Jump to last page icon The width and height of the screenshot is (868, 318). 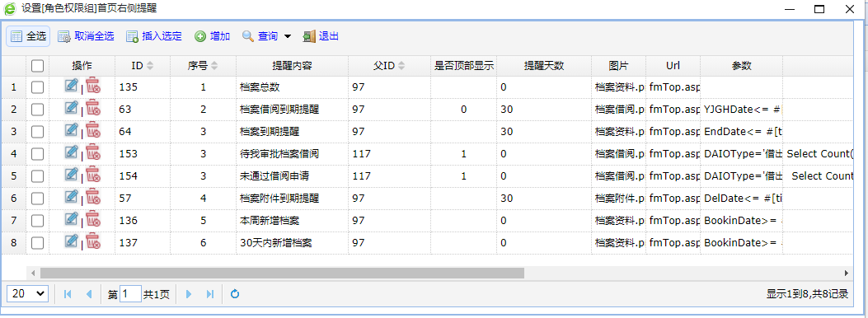click(x=210, y=294)
